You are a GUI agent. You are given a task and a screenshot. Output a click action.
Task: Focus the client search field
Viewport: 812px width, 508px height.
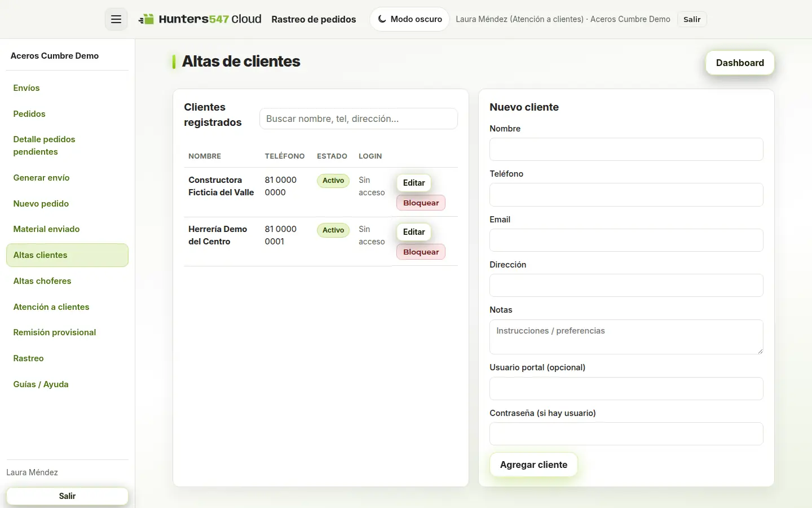(x=359, y=119)
